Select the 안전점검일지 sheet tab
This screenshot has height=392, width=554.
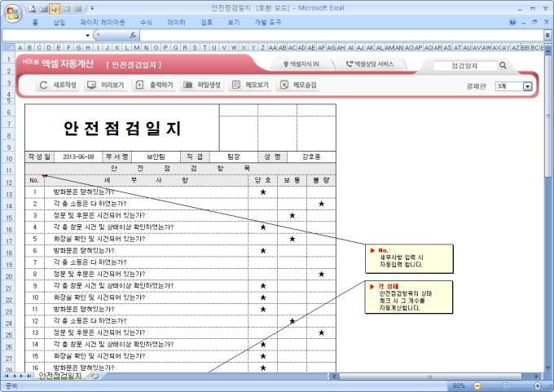(x=60, y=376)
